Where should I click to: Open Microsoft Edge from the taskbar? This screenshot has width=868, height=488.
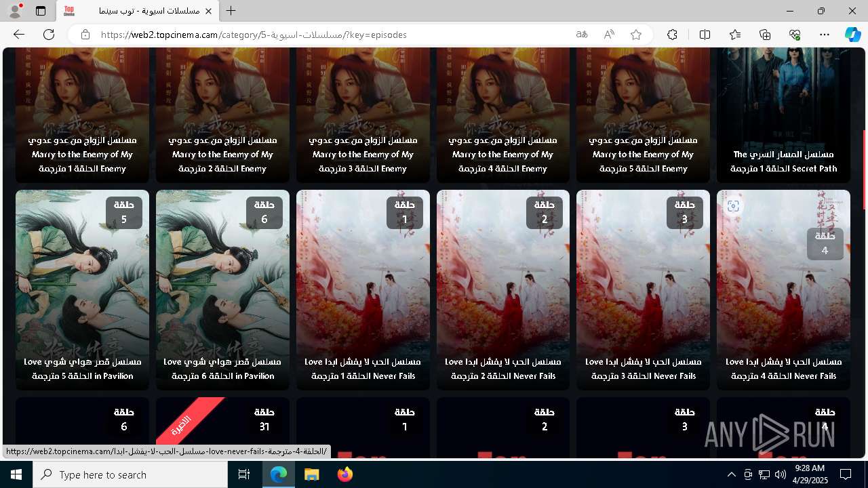click(279, 474)
